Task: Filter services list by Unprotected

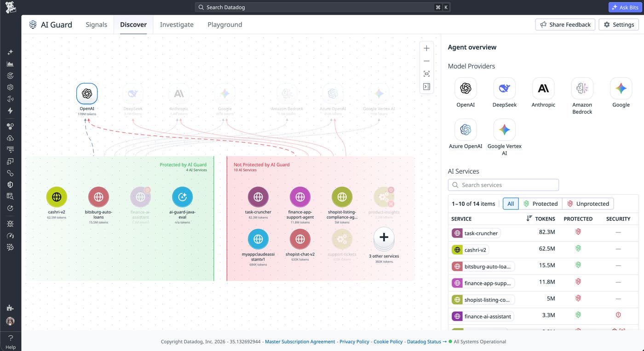Action: (588, 204)
